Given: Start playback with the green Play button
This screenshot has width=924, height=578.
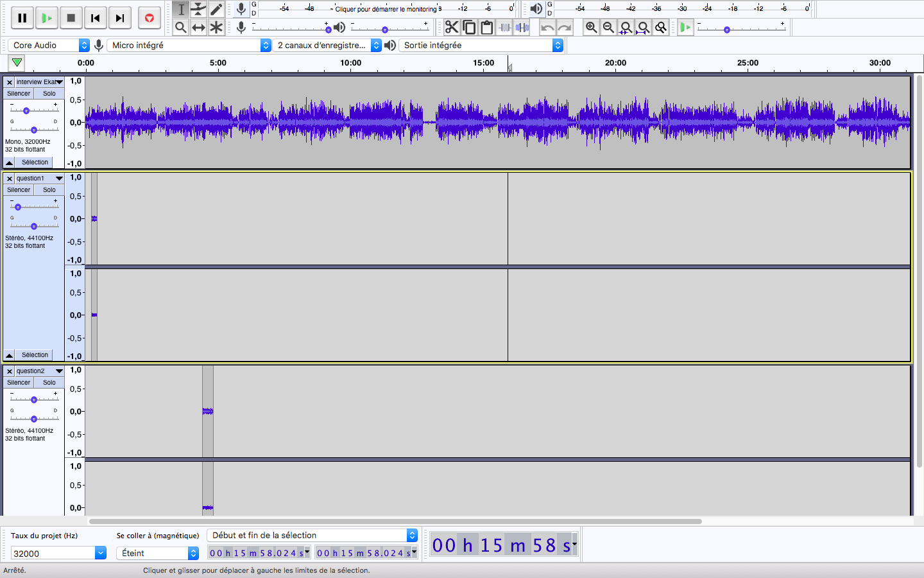Looking at the screenshot, I should (47, 18).
